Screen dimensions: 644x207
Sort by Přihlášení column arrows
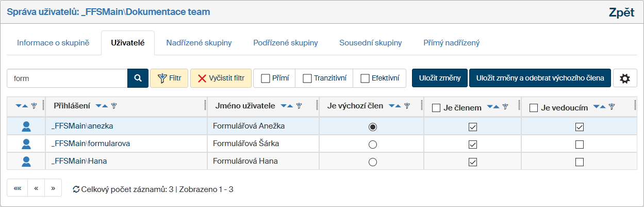coord(101,106)
